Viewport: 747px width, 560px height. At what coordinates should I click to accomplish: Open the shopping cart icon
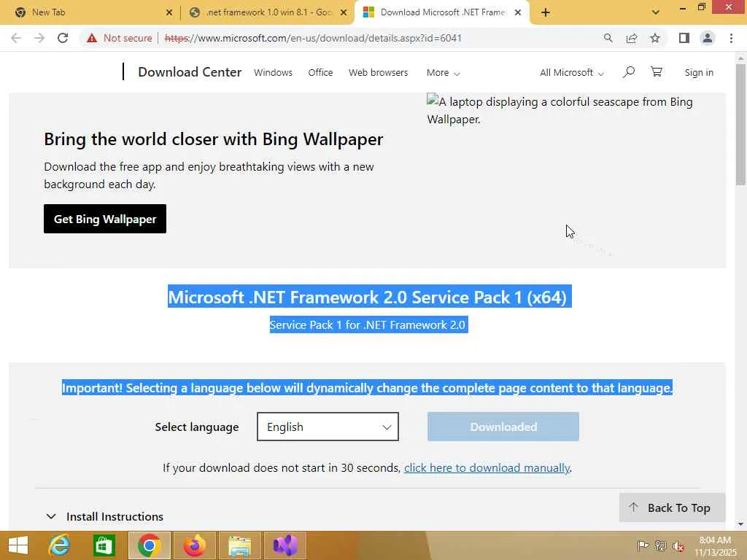click(657, 72)
